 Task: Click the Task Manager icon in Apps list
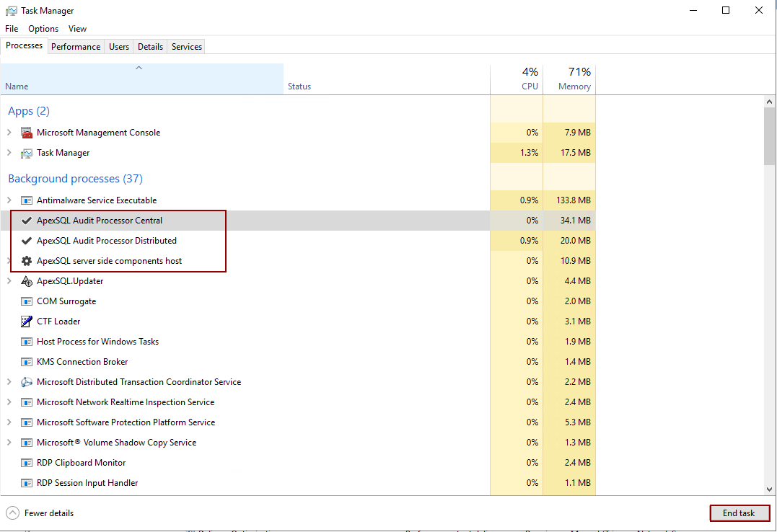pyautogui.click(x=26, y=153)
